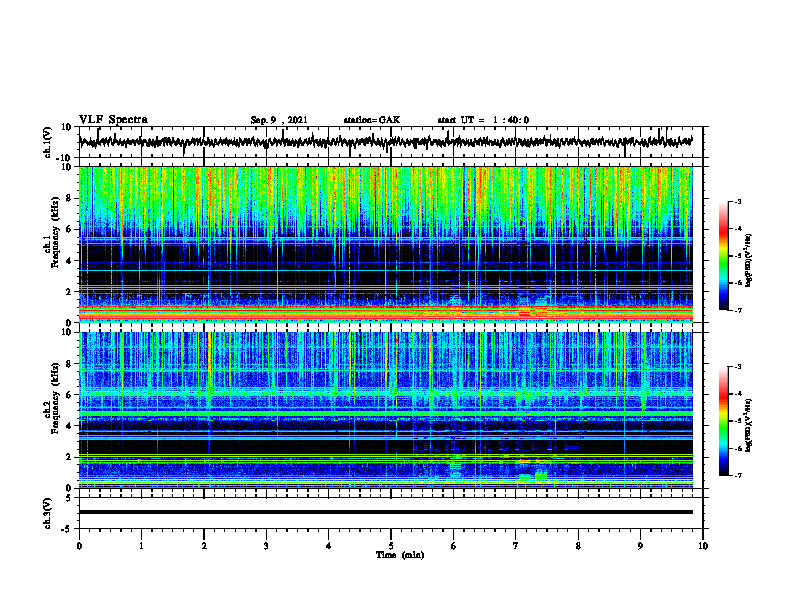
Task: Click the "ch.3(V)" axis label
Action: click(x=47, y=513)
